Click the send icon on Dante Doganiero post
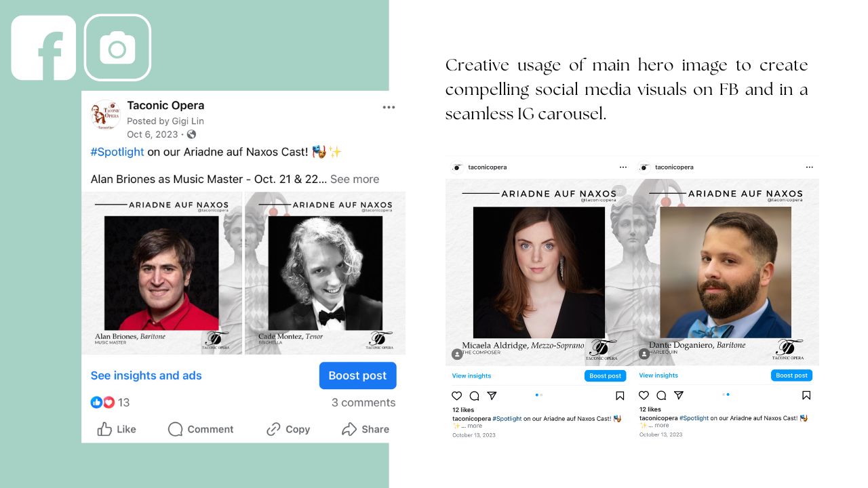Viewport: 868px width, 488px height. [x=679, y=396]
